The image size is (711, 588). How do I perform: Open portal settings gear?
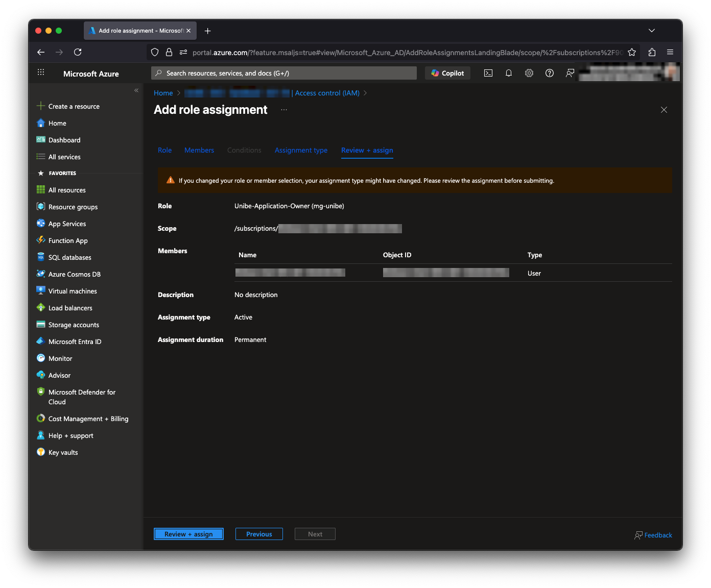click(x=529, y=73)
